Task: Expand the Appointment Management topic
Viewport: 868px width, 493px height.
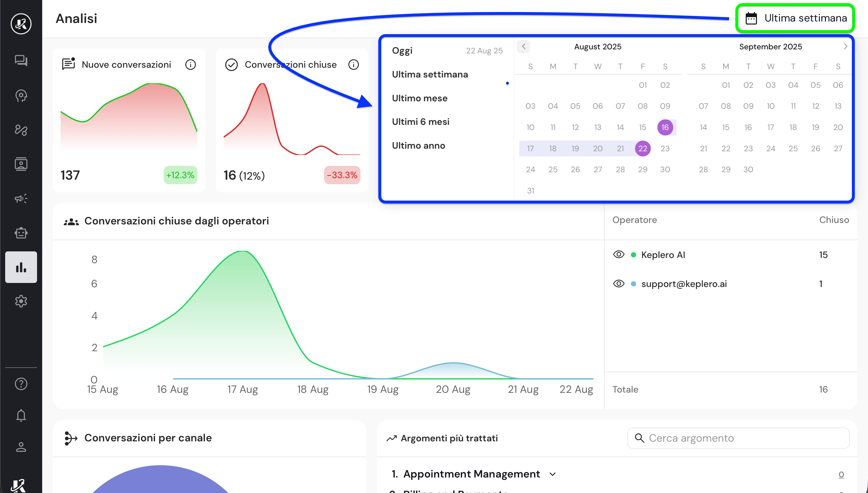Action: [552, 474]
